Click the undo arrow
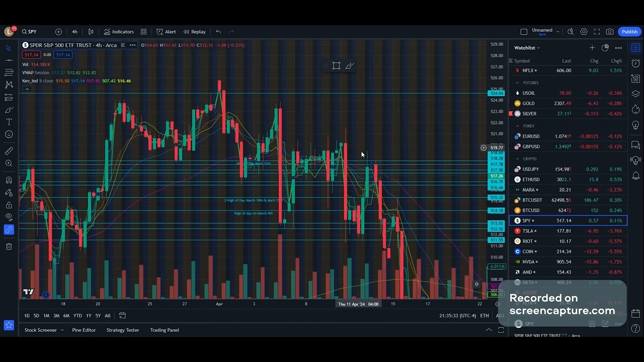 click(x=218, y=32)
